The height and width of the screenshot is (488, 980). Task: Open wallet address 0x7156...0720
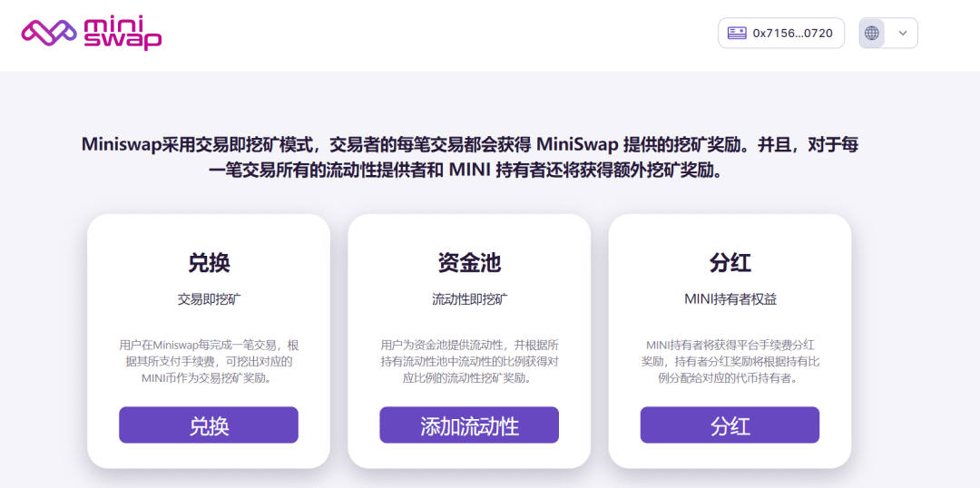point(781,34)
